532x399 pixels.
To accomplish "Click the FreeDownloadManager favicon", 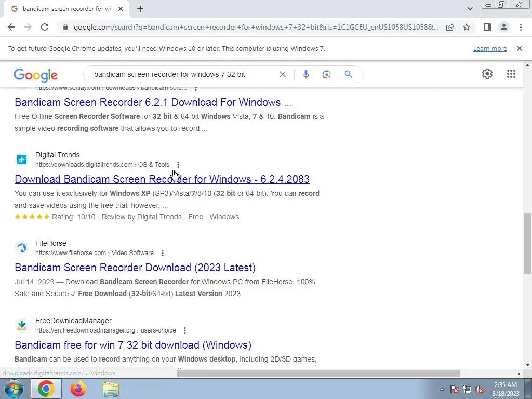I will pyautogui.click(x=22, y=325).
